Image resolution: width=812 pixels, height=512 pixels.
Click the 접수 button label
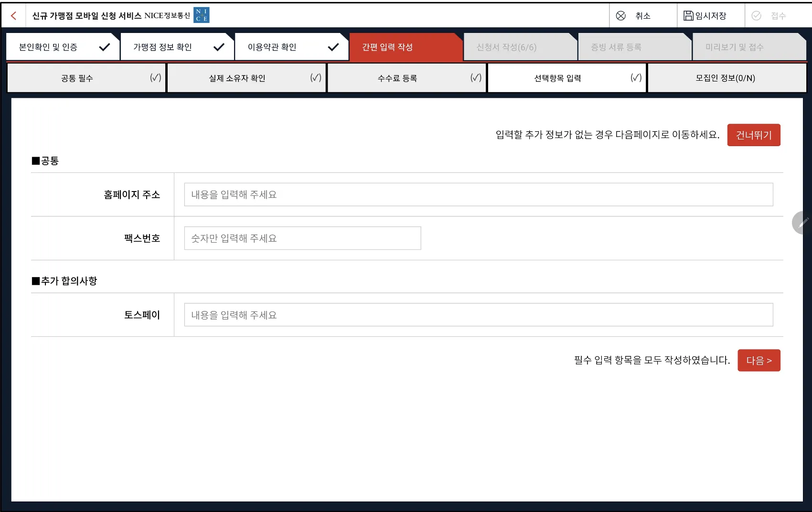click(779, 16)
